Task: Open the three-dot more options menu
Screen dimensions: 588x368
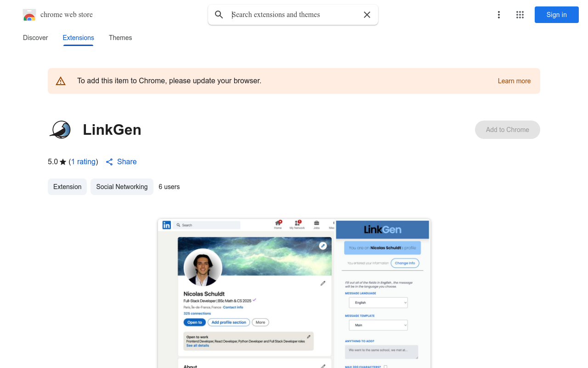Action: point(499,15)
